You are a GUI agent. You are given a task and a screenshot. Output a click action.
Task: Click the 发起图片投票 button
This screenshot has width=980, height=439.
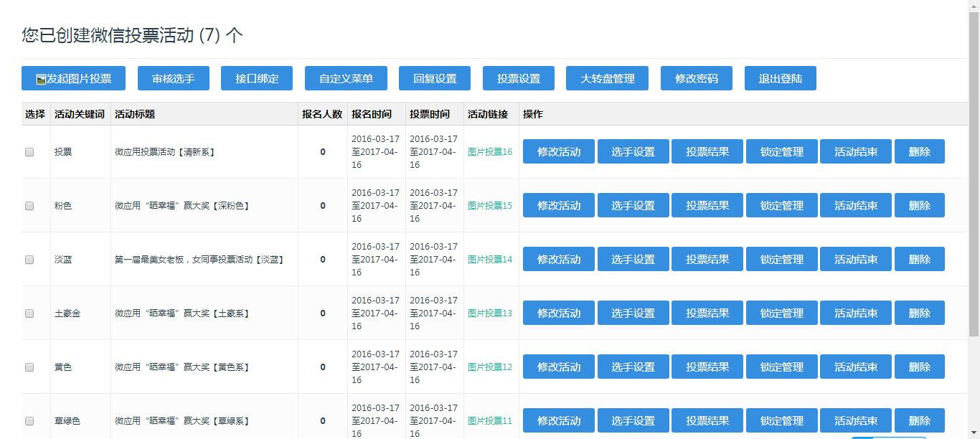73,78
